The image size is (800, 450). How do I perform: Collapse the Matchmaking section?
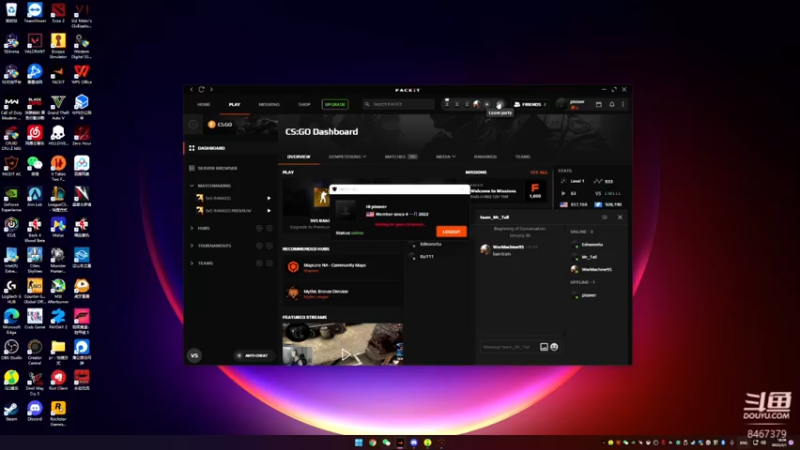192,186
